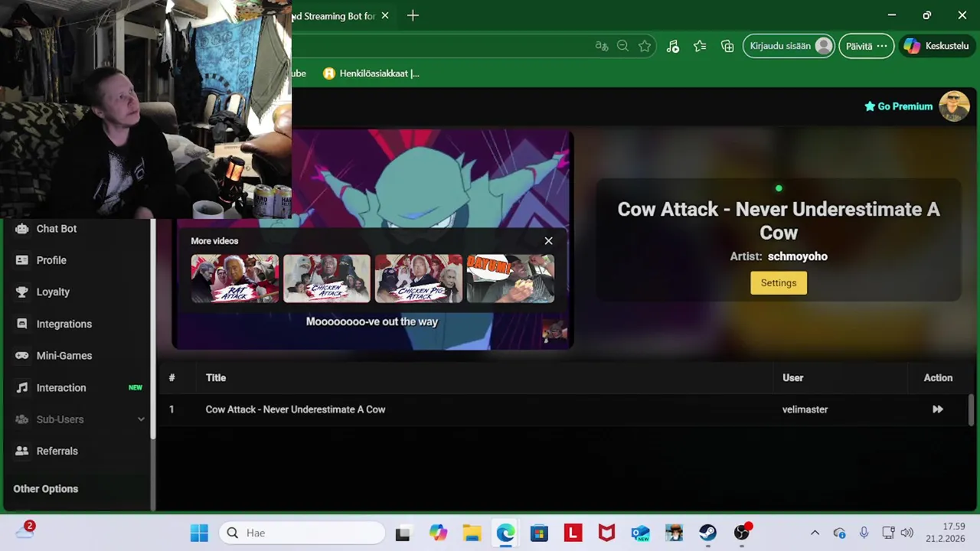Screen dimensions: 980x551
Task: Click the zoom out magnifier icon in address bar
Action: pyautogui.click(x=622, y=46)
